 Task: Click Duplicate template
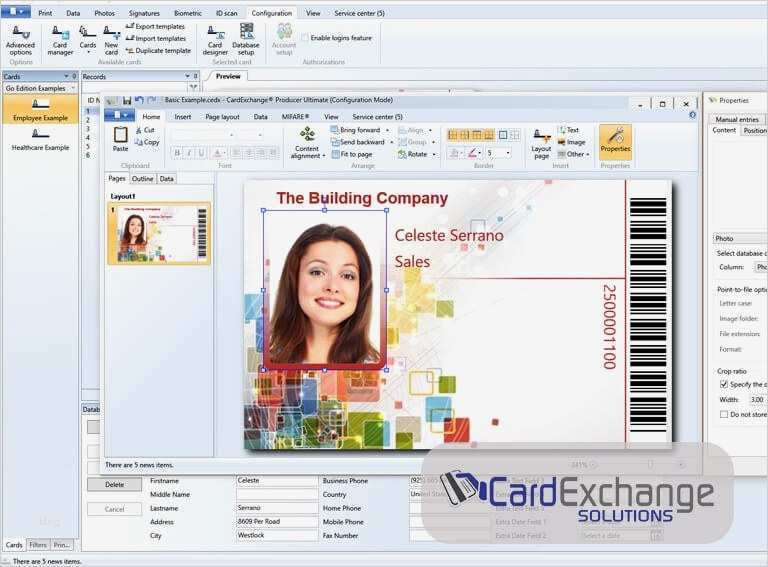coord(158,50)
